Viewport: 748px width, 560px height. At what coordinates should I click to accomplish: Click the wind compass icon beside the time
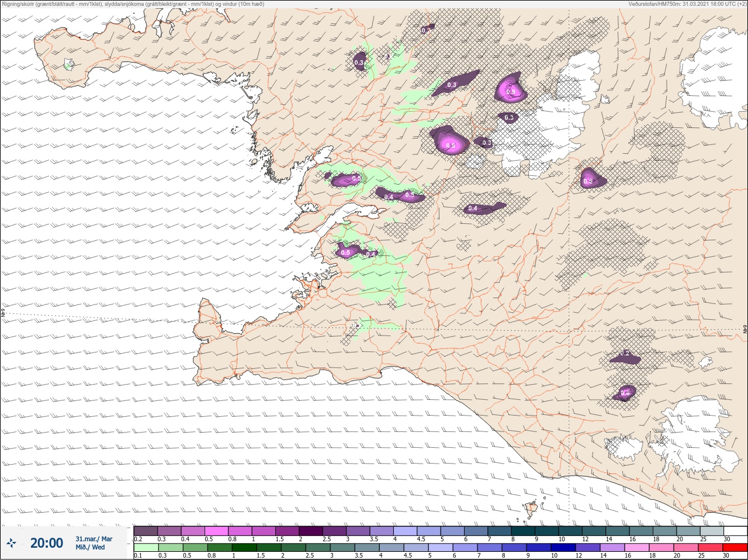(11, 544)
